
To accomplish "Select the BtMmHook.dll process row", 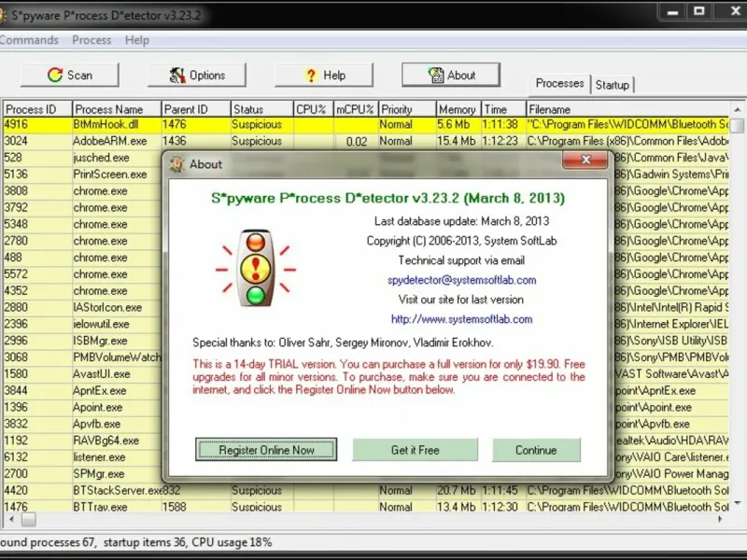I will tap(366, 124).
